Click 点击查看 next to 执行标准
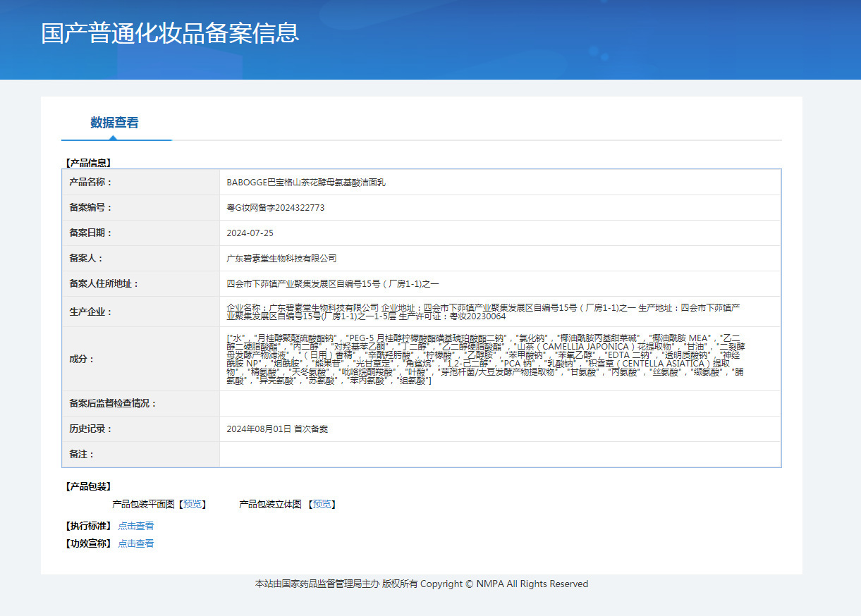 tap(135, 525)
